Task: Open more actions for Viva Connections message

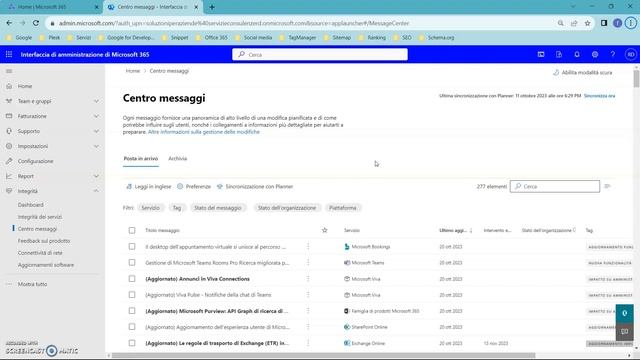Action: [x=308, y=279]
